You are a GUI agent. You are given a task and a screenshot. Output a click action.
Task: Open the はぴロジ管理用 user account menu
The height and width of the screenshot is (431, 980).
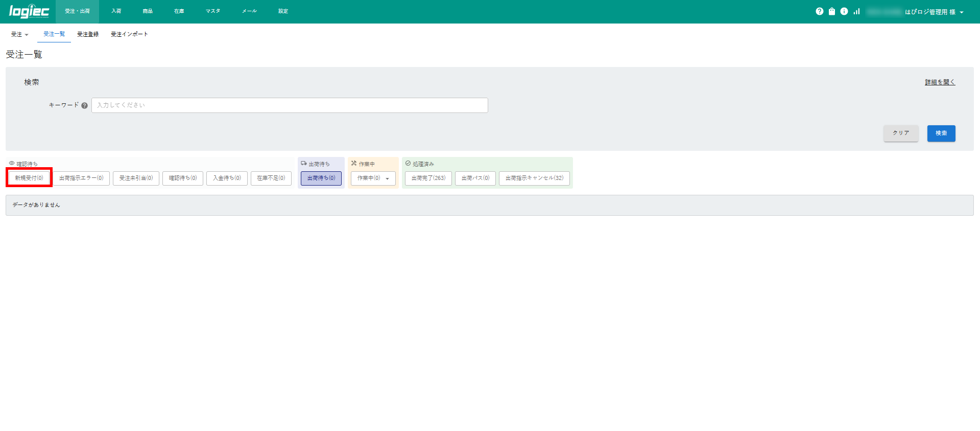point(934,12)
